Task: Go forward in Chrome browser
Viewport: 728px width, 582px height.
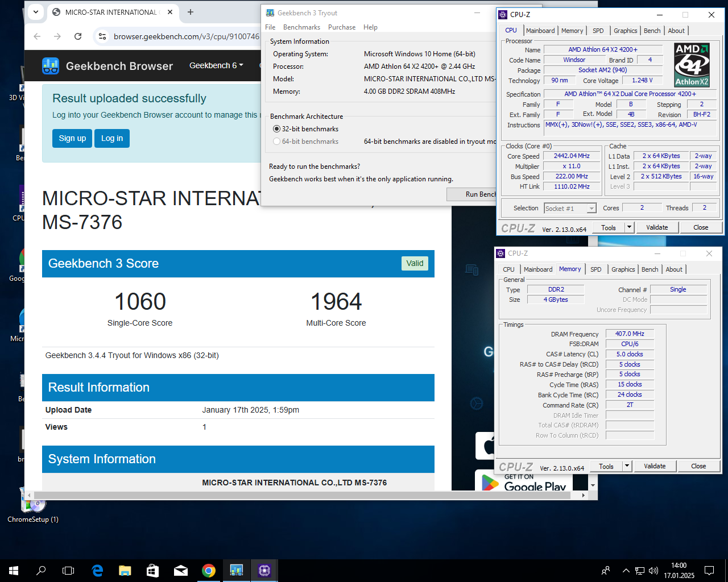Action: pos(57,36)
